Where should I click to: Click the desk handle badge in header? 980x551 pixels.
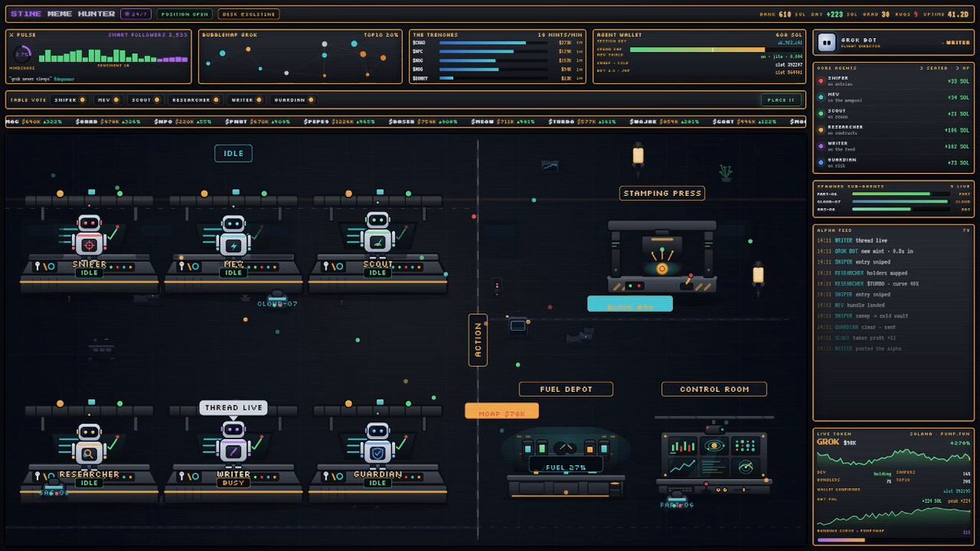pos(248,14)
